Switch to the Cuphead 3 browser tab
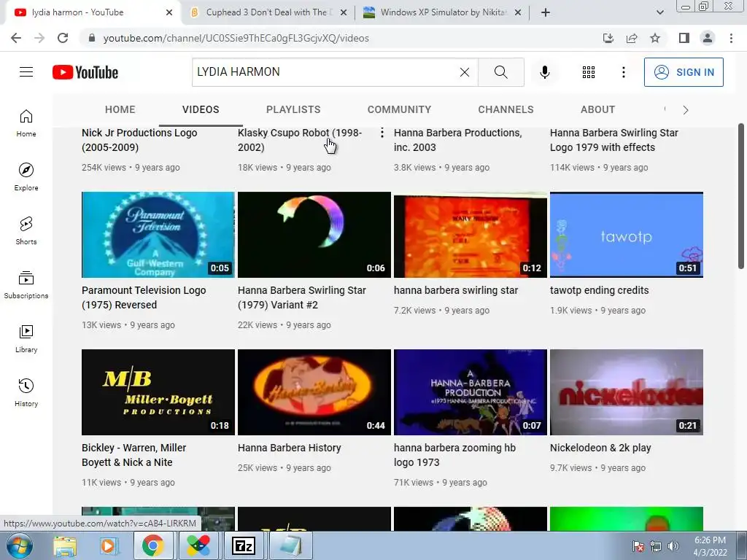 click(267, 12)
